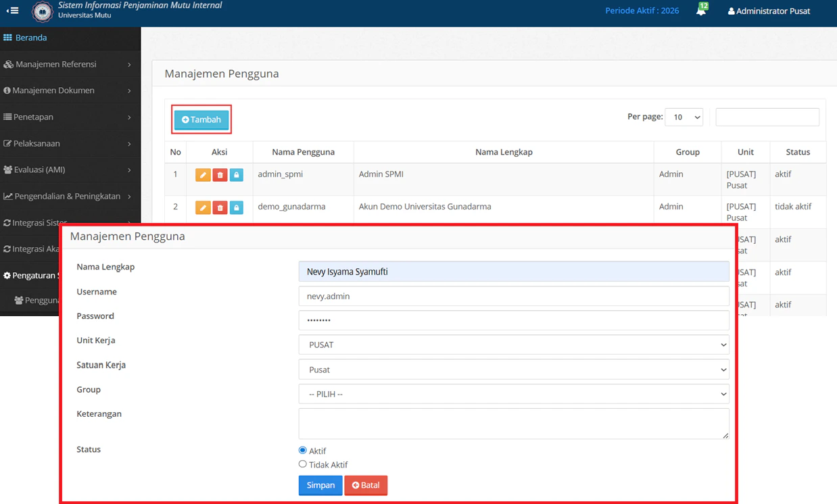This screenshot has height=504, width=837.
Task: Click the Pelaksanaan edit icon
Action: tap(7, 143)
